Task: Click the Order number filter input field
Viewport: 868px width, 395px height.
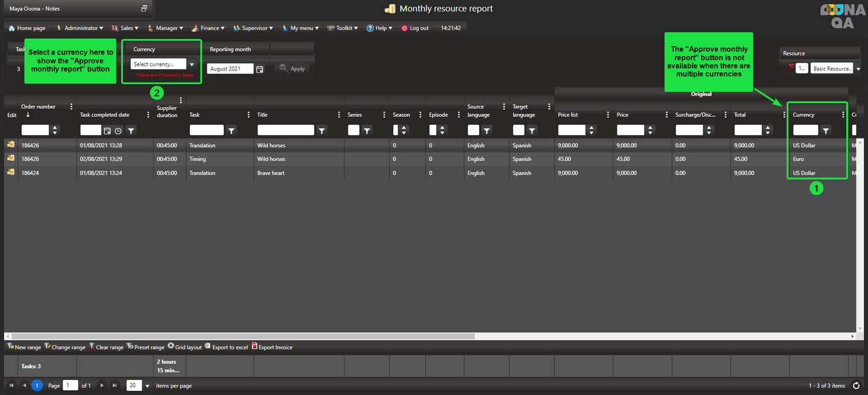Action: point(35,130)
